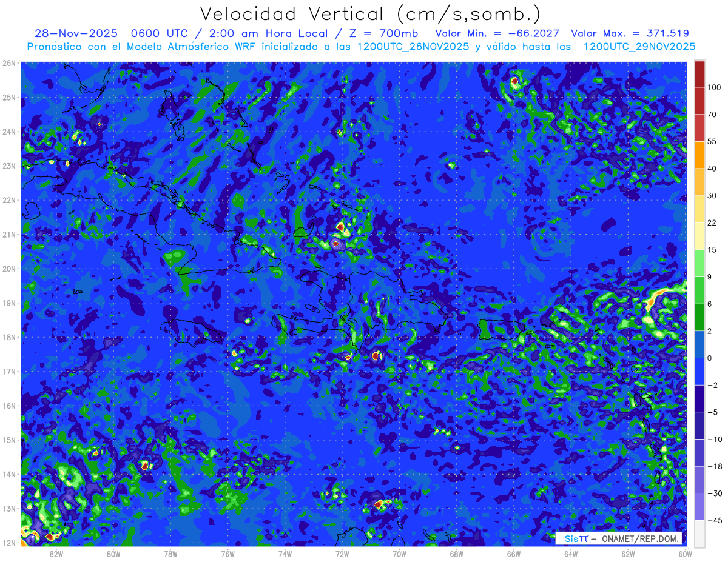Click the 16N latitude axis label
This screenshot has width=728, height=562.
click(x=9, y=406)
